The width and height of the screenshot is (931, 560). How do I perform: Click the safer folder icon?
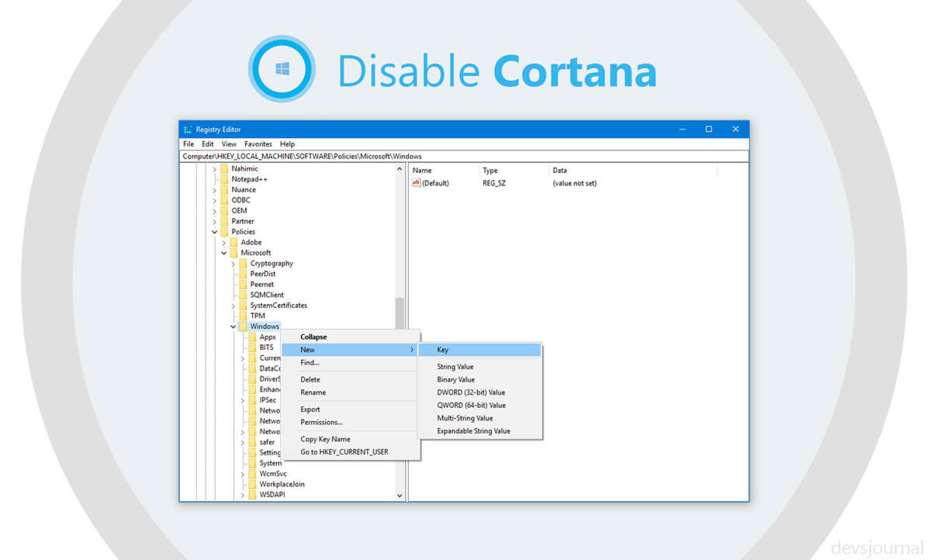(x=252, y=442)
